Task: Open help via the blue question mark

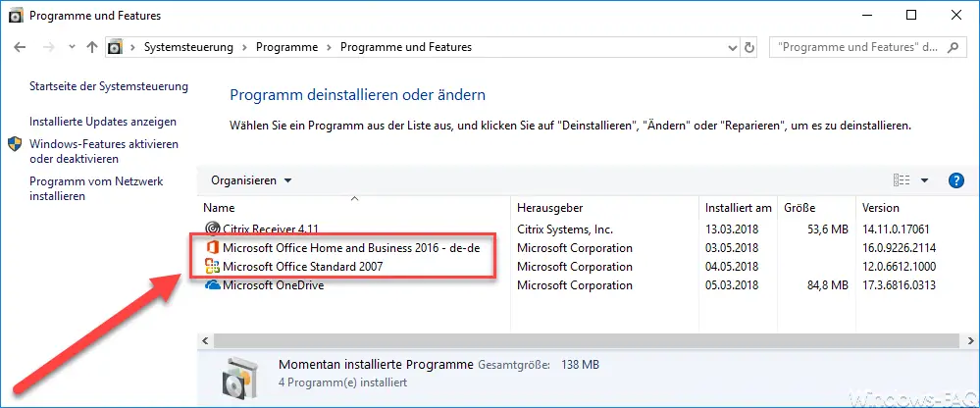Action: pyautogui.click(x=955, y=180)
